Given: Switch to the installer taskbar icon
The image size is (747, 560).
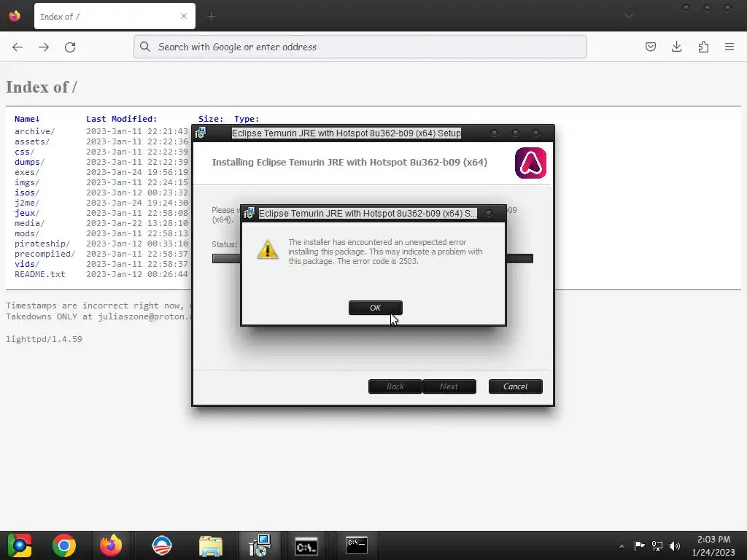Looking at the screenshot, I should click(x=260, y=545).
